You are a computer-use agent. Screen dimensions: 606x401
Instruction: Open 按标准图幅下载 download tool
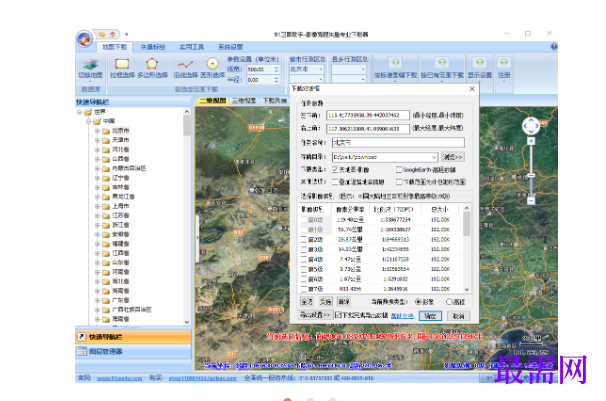click(x=395, y=69)
